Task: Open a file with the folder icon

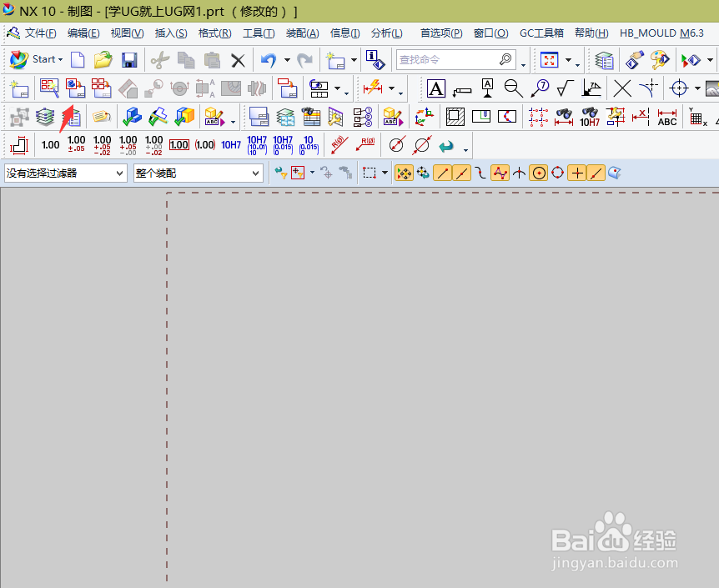Action: pos(103,59)
